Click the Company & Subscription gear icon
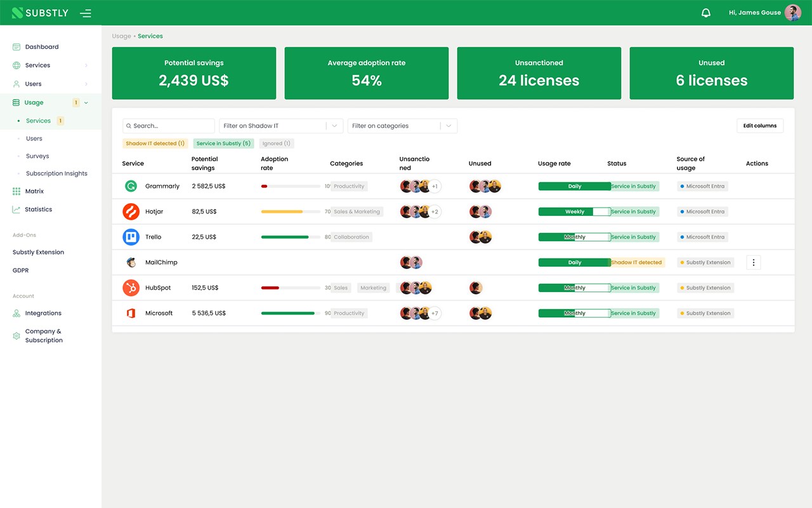Screen dimensions: 812x508 (16, 336)
